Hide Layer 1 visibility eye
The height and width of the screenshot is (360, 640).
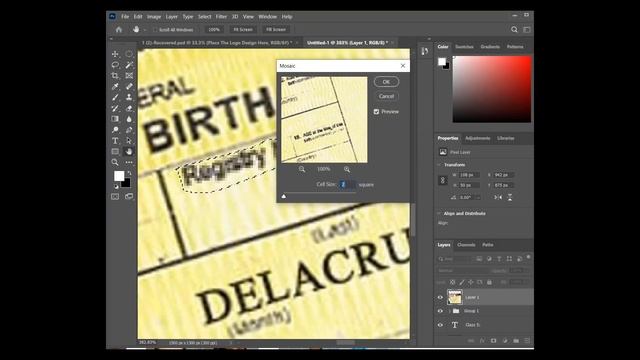440,297
